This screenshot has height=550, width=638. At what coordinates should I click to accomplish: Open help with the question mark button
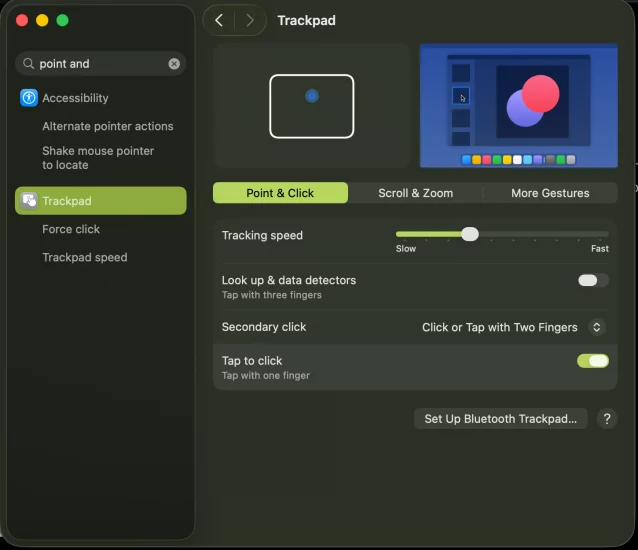pyautogui.click(x=606, y=419)
